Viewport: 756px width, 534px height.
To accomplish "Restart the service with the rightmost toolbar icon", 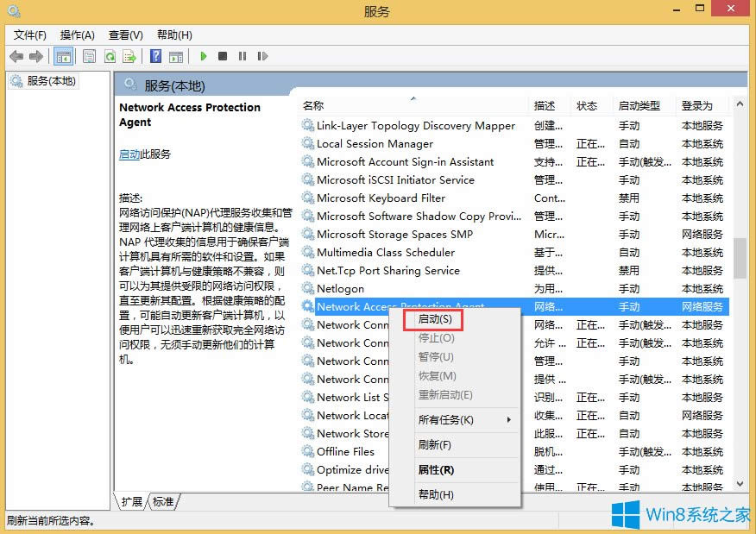I will 262,56.
